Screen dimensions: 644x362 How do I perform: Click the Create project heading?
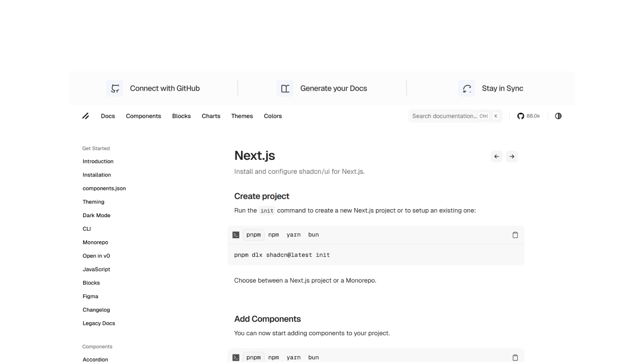[x=262, y=196]
